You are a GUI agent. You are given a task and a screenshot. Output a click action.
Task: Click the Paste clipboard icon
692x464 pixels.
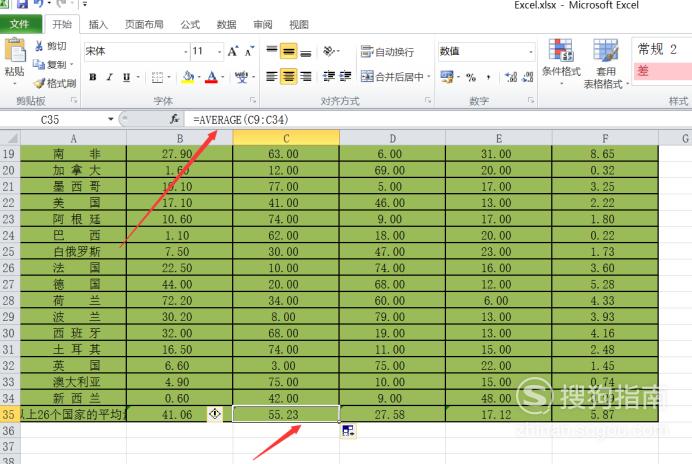[15, 49]
